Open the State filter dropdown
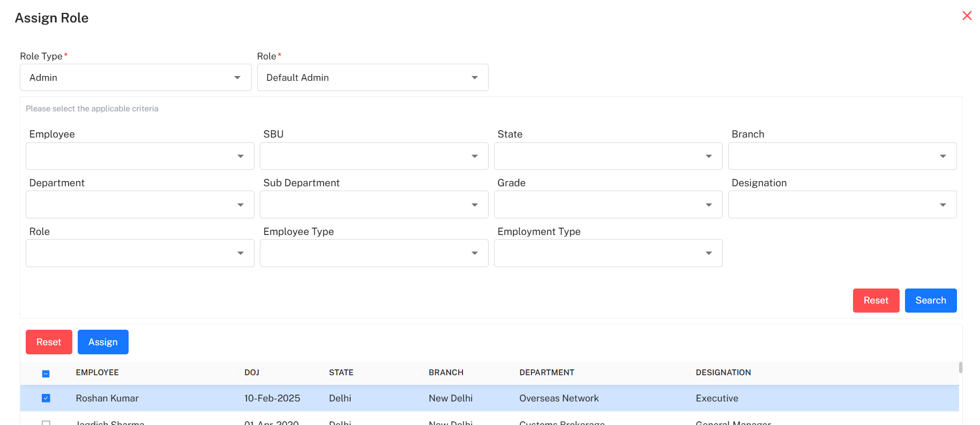 tap(608, 156)
